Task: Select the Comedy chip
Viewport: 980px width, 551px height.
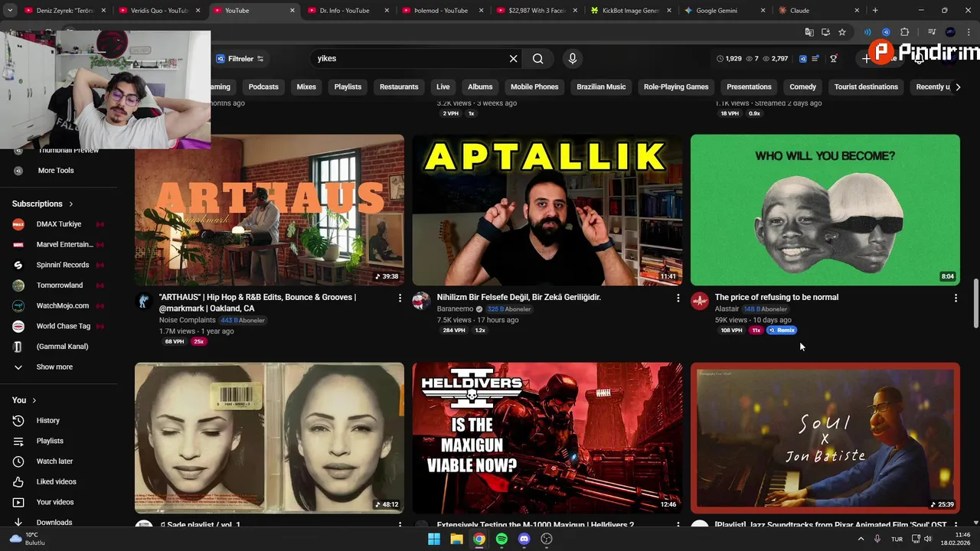Action: [803, 86]
